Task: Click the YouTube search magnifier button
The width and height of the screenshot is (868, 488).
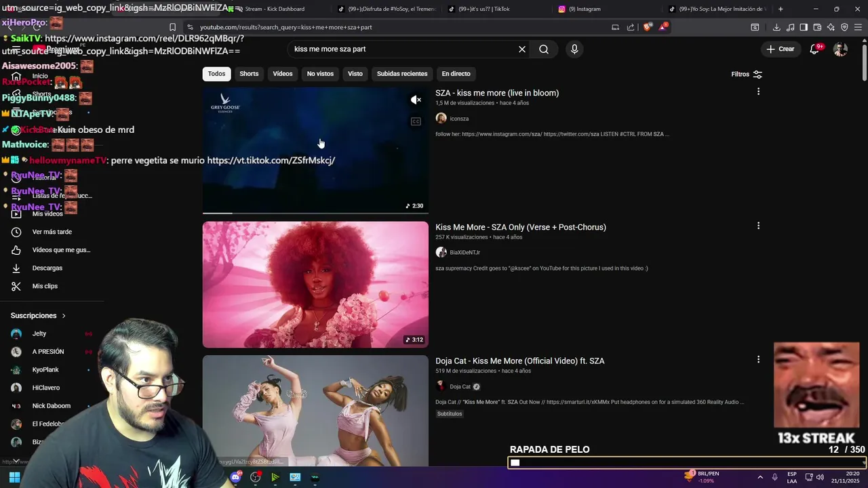Action: 544,49
